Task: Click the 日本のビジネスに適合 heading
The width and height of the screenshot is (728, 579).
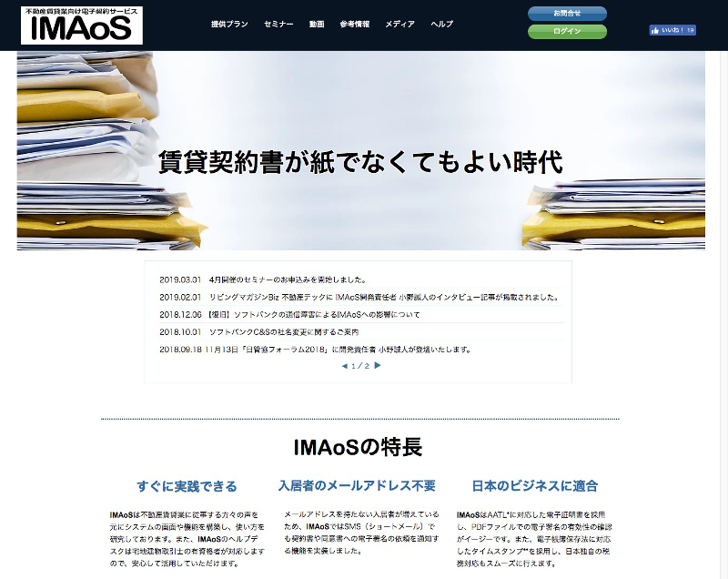Action: (535, 485)
